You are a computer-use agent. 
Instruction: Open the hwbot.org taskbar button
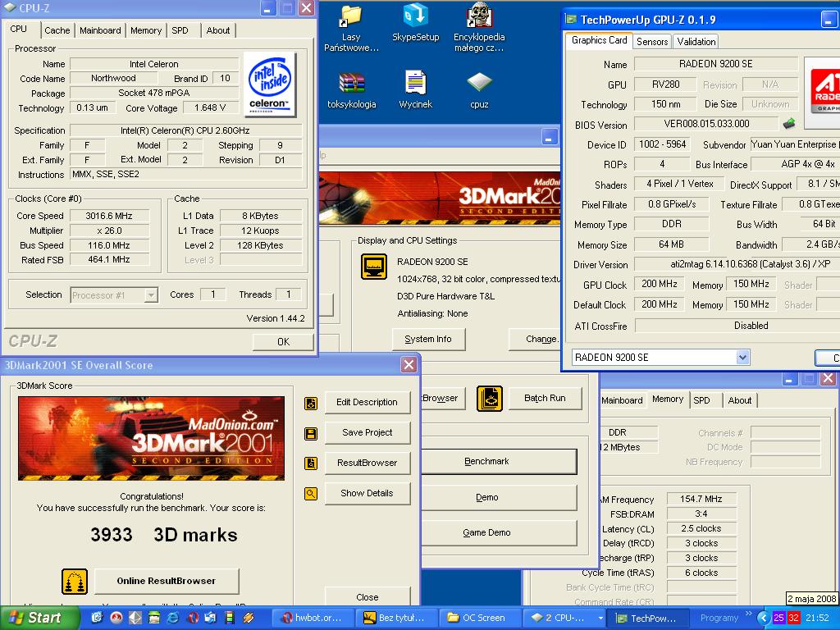313,618
